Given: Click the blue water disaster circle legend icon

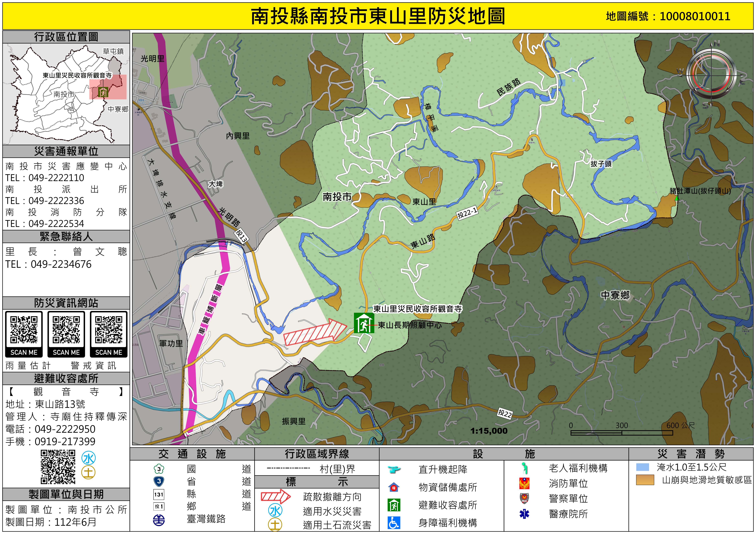Looking at the screenshot, I should tap(275, 511).
